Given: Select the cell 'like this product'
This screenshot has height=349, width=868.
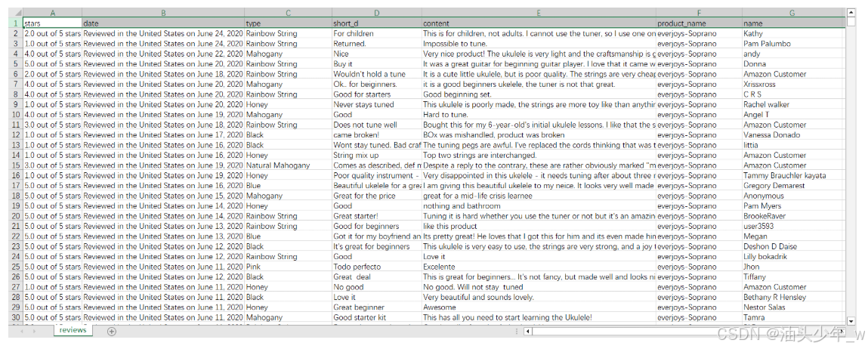Looking at the screenshot, I should pyautogui.click(x=539, y=226).
